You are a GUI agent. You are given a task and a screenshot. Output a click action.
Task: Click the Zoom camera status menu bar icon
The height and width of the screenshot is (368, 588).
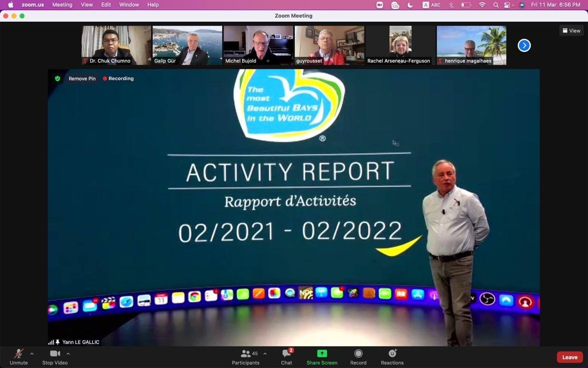(x=380, y=5)
